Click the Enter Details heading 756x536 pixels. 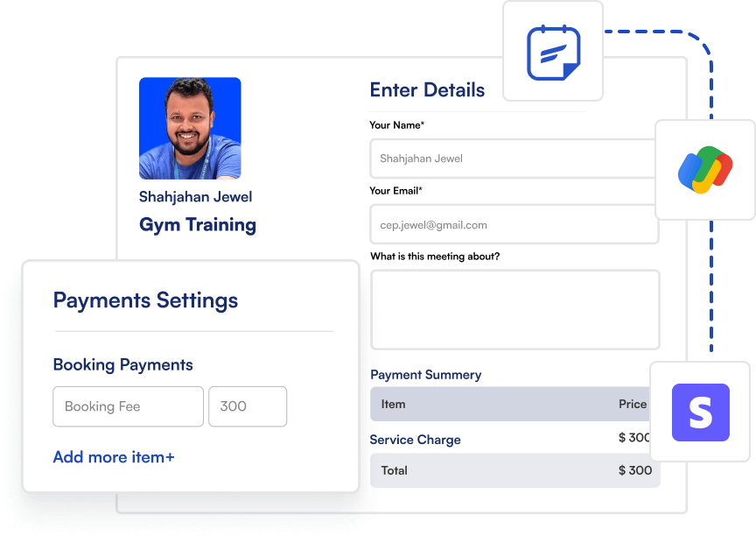(428, 89)
